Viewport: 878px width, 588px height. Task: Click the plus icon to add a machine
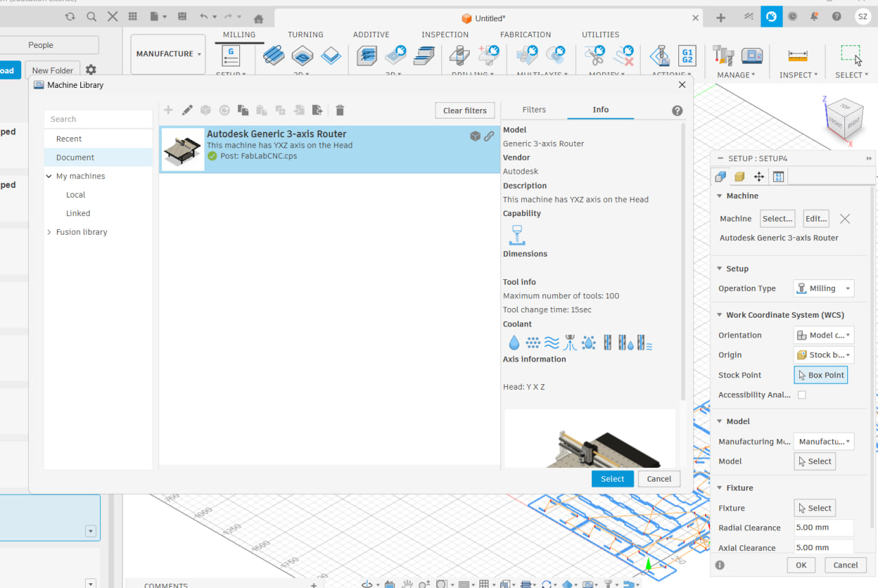(168, 110)
